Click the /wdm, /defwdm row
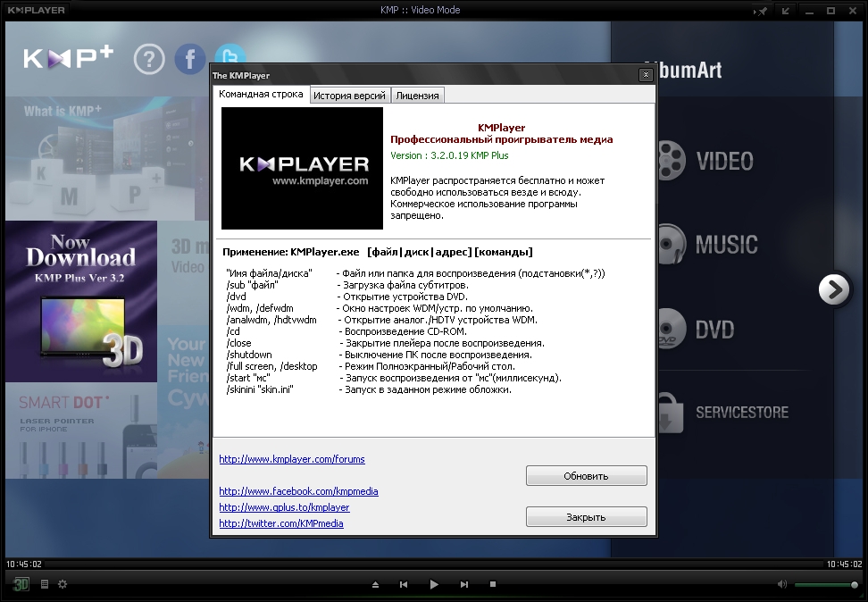 click(380, 308)
